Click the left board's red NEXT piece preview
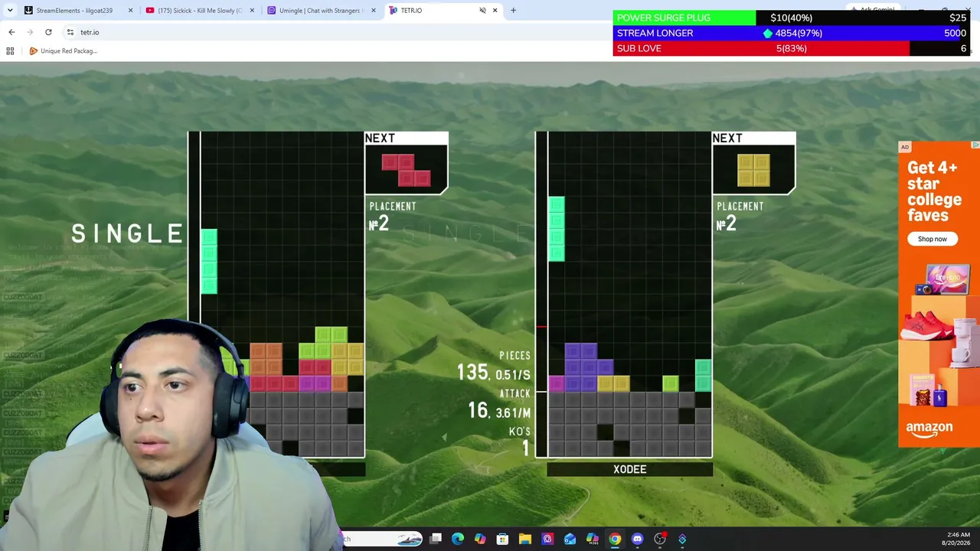The height and width of the screenshot is (551, 980). [407, 170]
